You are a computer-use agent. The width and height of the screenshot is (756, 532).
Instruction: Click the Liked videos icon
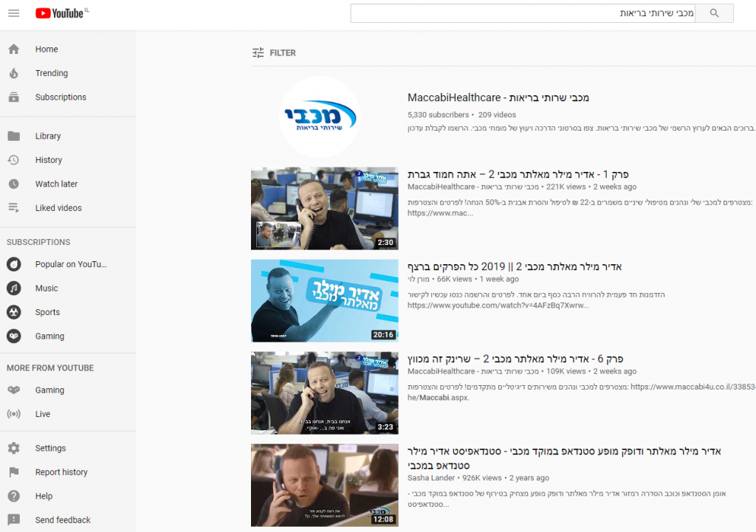pos(14,207)
